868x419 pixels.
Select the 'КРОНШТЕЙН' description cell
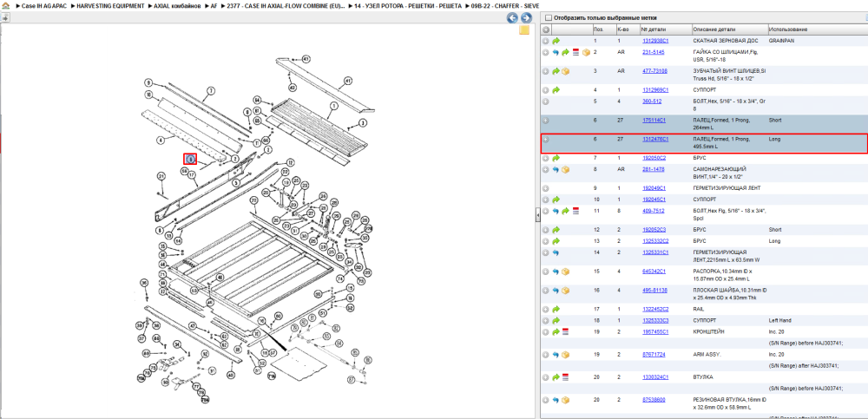click(708, 331)
